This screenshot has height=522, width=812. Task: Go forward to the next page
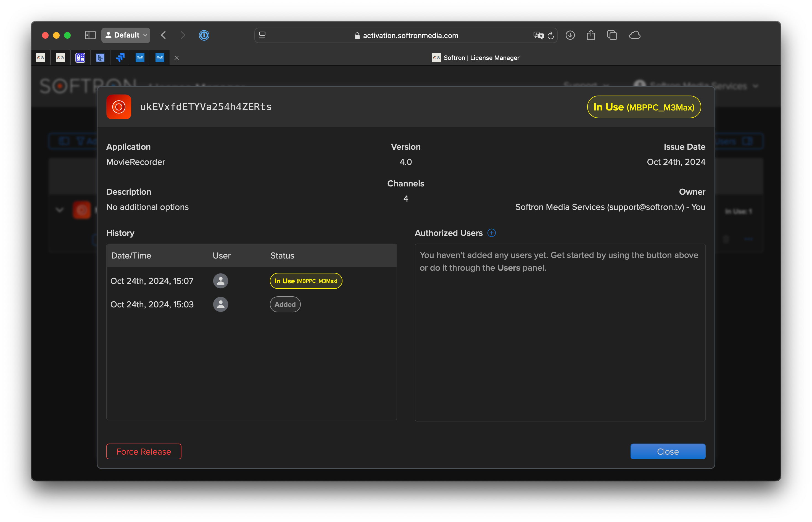tap(183, 35)
